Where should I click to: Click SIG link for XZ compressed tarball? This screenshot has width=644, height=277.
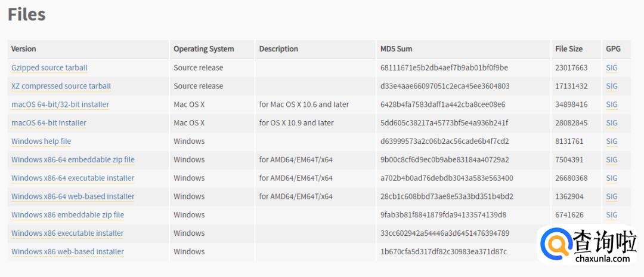point(612,86)
